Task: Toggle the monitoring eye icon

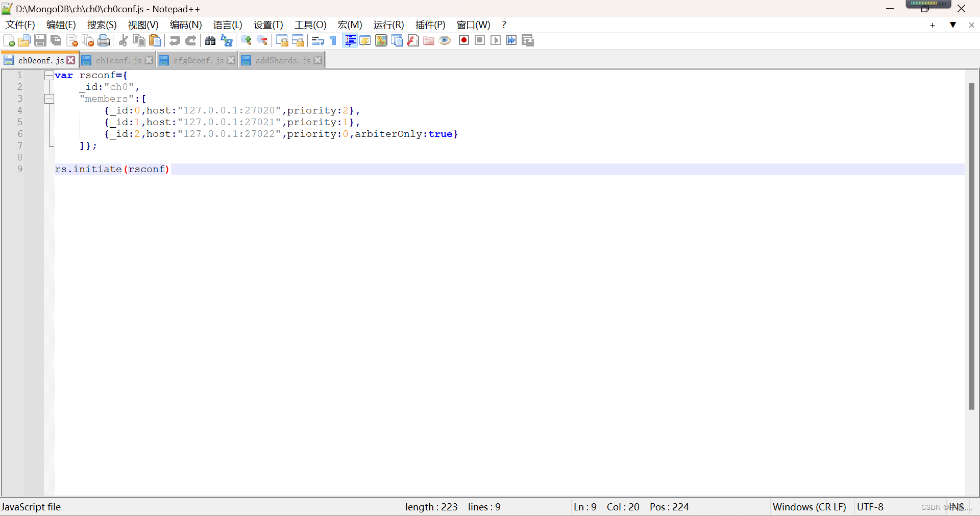Action: click(445, 40)
